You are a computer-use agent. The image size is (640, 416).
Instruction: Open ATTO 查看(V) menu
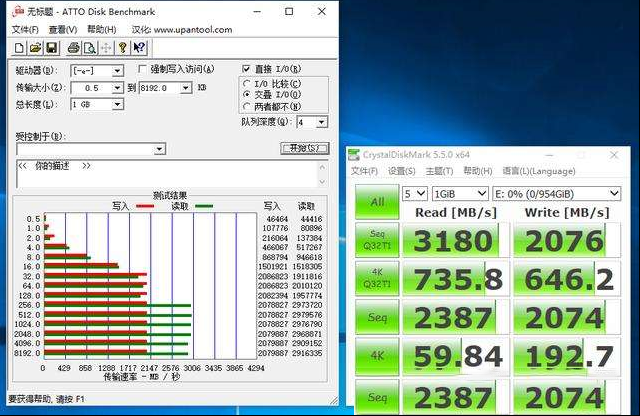click(63, 30)
